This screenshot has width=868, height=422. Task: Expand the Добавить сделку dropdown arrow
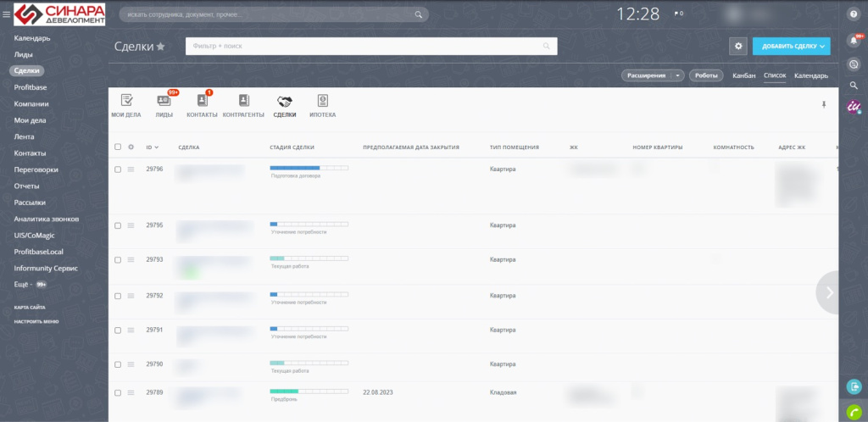[822, 47]
